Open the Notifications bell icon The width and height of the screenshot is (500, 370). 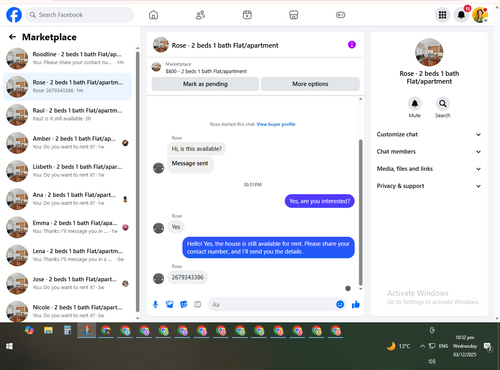pyautogui.click(x=461, y=15)
